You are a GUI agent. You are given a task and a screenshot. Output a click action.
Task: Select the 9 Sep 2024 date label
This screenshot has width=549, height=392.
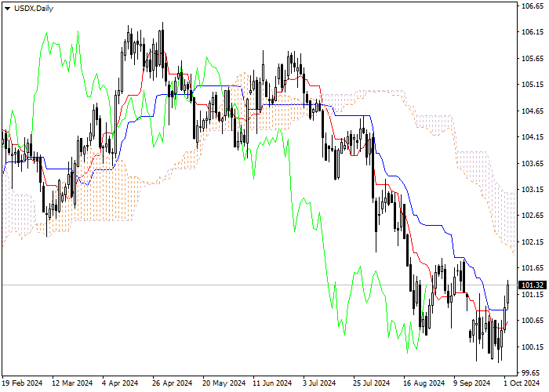coord(472,383)
